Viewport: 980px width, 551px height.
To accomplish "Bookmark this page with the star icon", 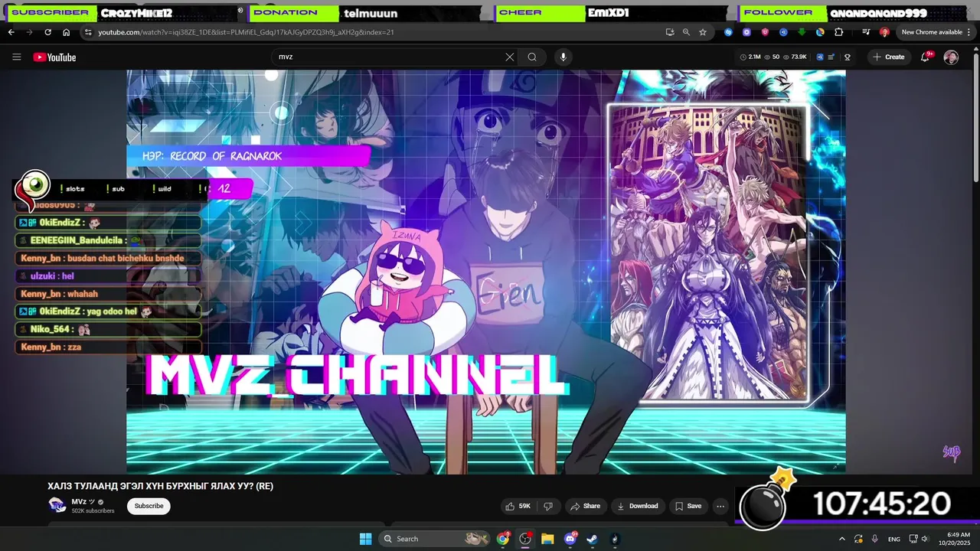I will (x=703, y=32).
